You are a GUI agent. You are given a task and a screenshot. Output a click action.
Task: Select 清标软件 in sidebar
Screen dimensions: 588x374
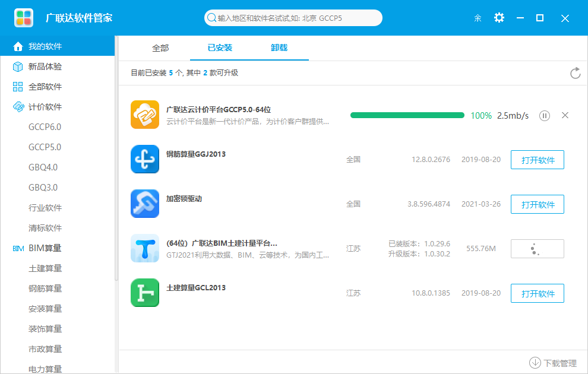(x=45, y=228)
